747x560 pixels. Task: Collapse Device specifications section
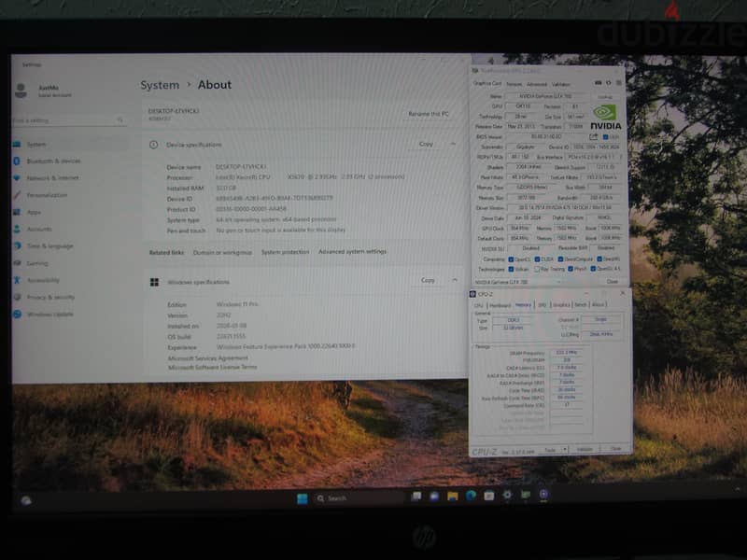(454, 144)
